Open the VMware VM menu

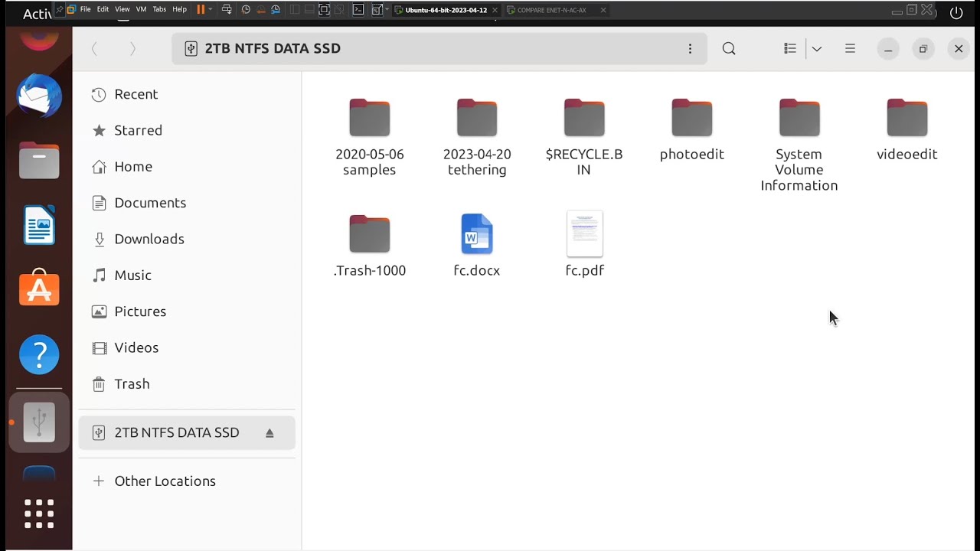click(142, 9)
